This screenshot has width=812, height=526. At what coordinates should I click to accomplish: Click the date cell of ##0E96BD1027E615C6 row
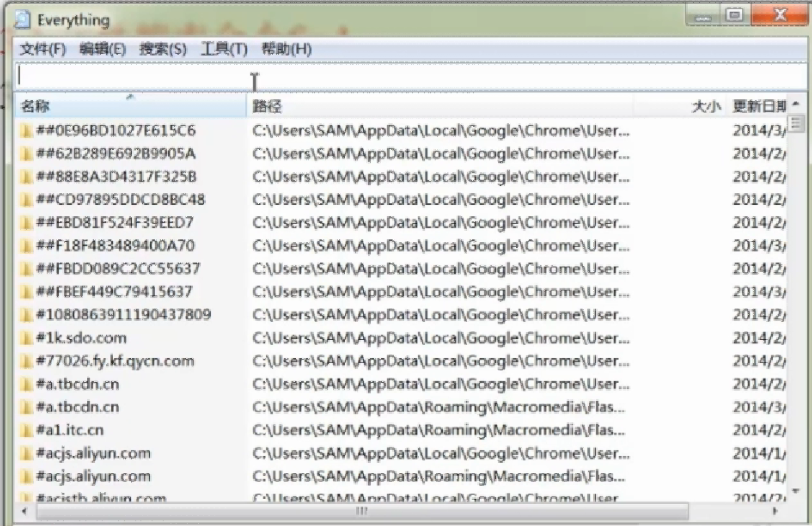coord(759,130)
